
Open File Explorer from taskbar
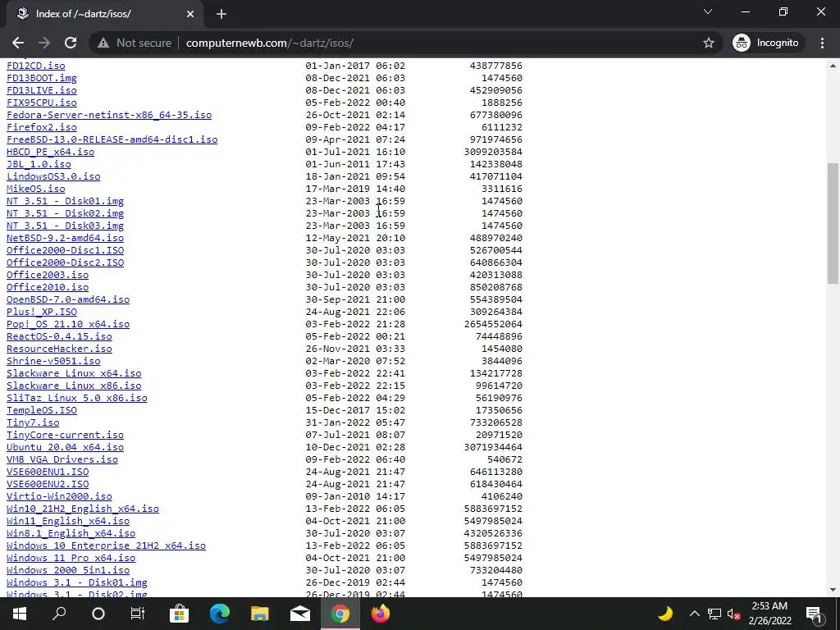[x=260, y=614]
